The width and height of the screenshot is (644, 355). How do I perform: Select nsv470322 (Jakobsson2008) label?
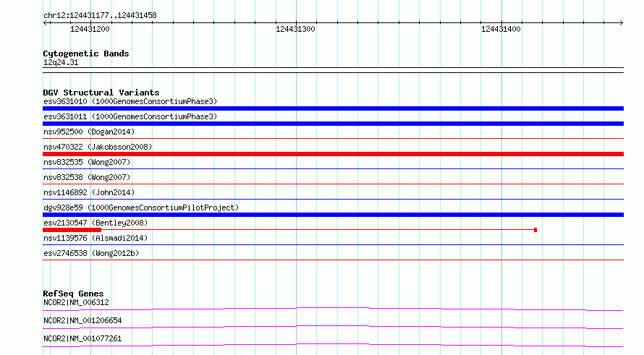coord(98,147)
